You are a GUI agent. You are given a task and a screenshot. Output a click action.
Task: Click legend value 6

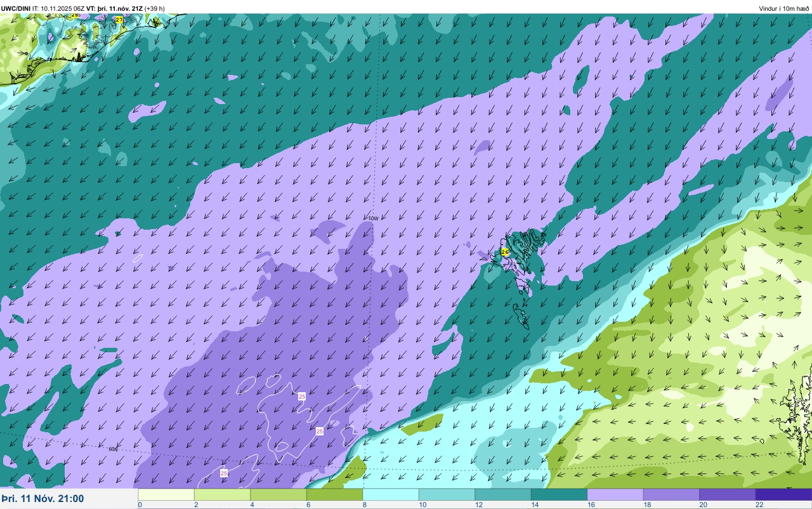pyautogui.click(x=308, y=505)
